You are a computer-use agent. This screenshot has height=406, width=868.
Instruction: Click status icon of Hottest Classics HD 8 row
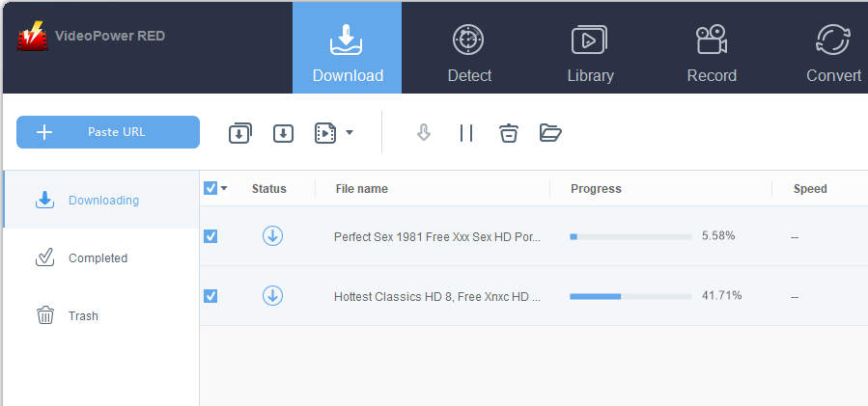pos(272,296)
